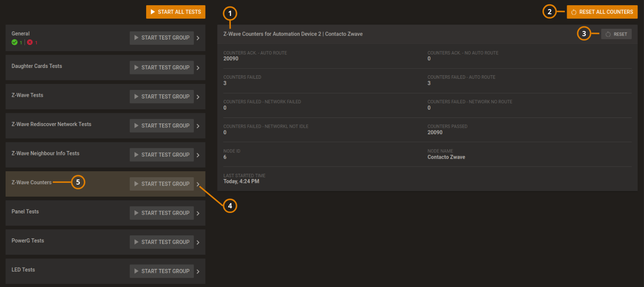Click the red failed-count icon in General

click(30, 43)
